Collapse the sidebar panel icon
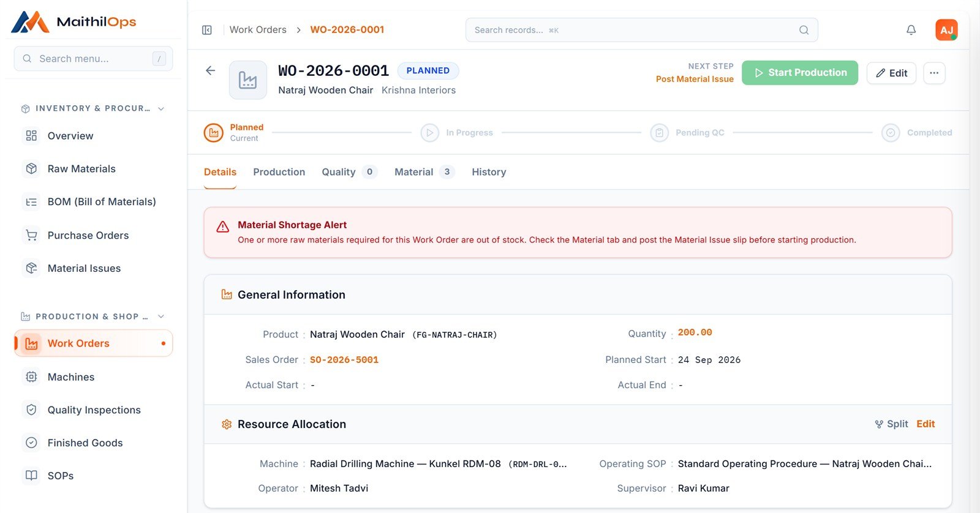 pos(207,30)
